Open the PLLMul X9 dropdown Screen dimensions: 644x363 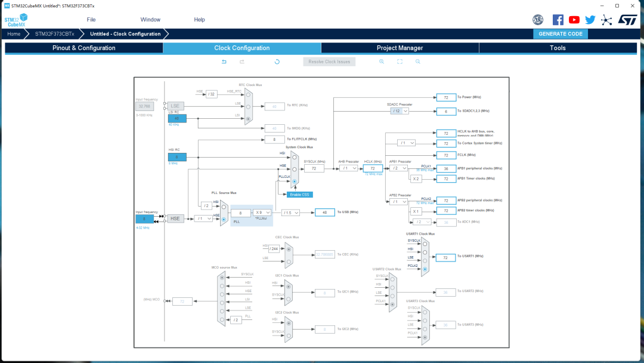(262, 213)
